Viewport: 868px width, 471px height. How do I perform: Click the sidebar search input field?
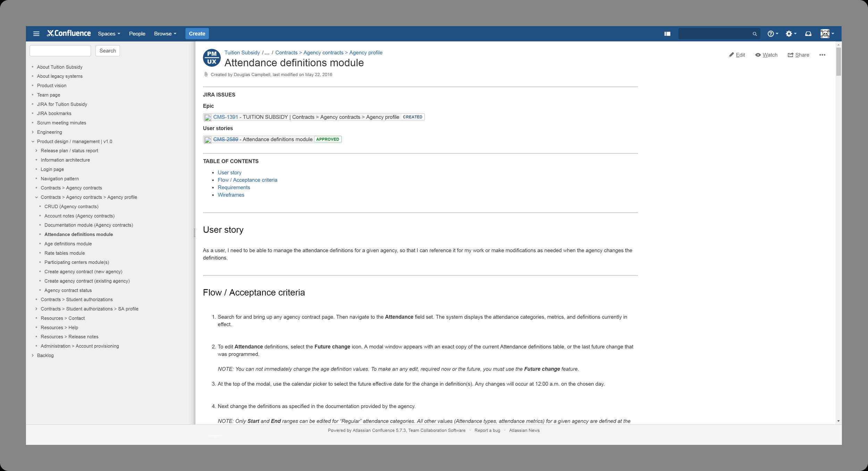[x=60, y=51]
